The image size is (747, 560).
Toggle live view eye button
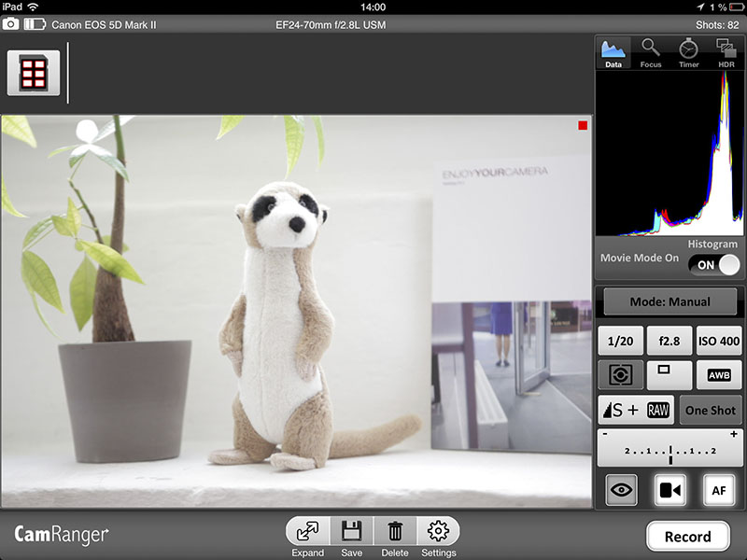point(621,489)
